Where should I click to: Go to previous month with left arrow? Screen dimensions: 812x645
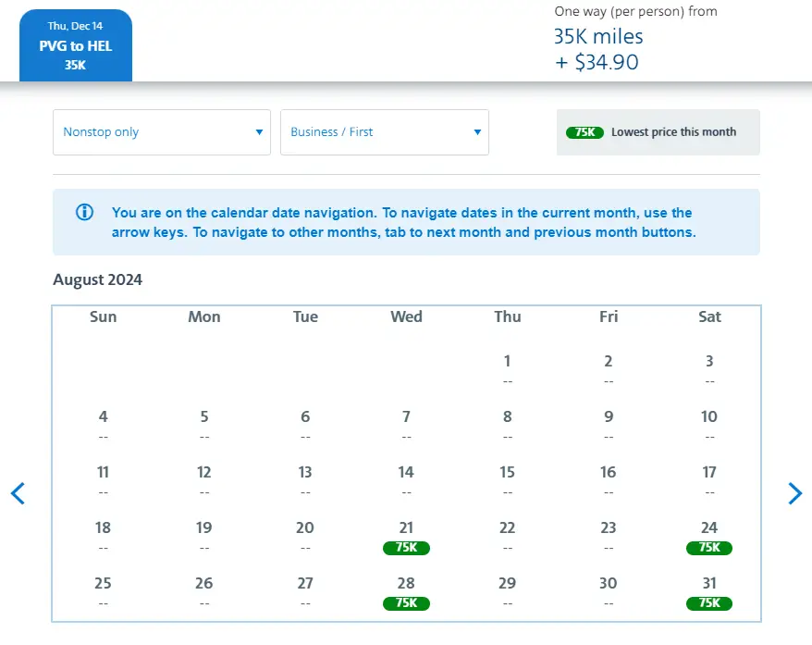point(18,493)
